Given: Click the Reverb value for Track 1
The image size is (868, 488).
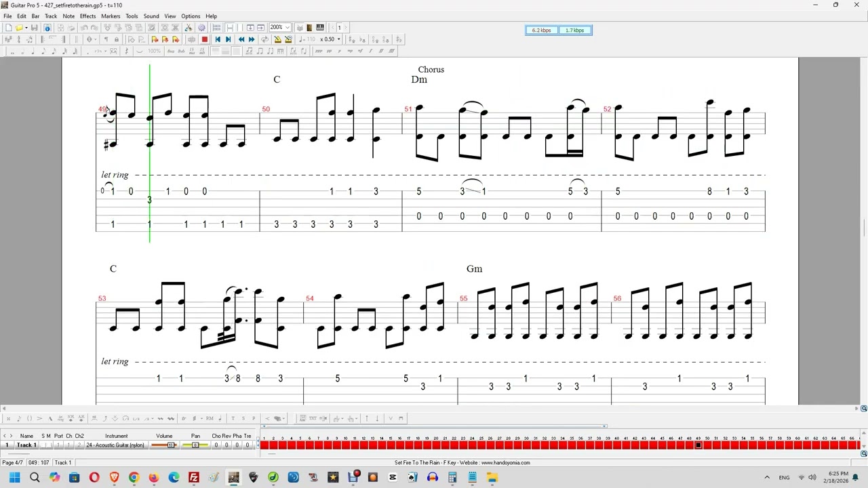Looking at the screenshot, I should tap(226, 445).
